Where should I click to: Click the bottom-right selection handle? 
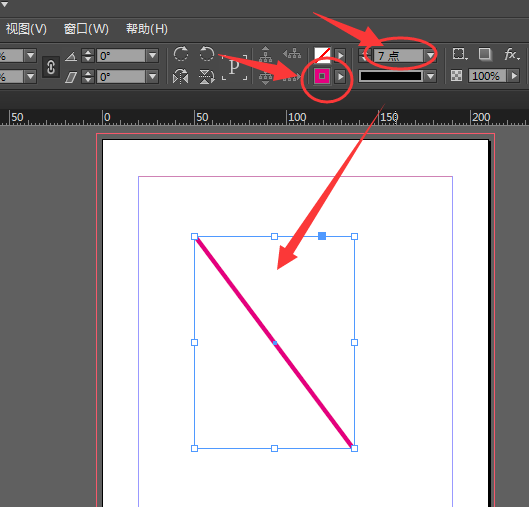coord(354,448)
